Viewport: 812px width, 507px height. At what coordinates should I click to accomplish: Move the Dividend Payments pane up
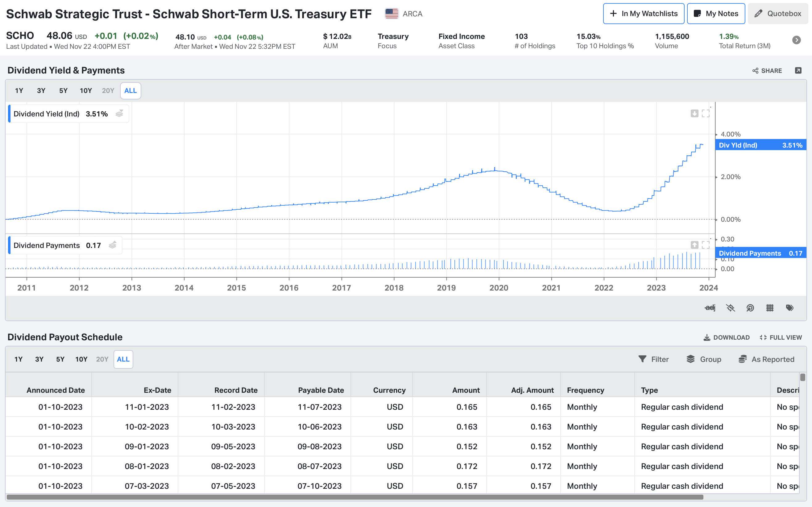[x=694, y=245]
